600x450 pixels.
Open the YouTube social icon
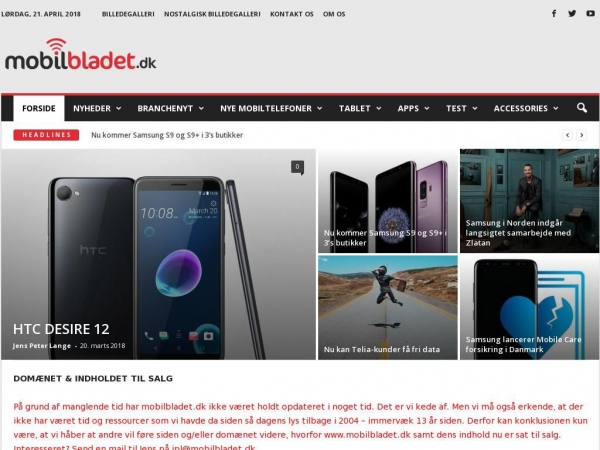tap(590, 14)
